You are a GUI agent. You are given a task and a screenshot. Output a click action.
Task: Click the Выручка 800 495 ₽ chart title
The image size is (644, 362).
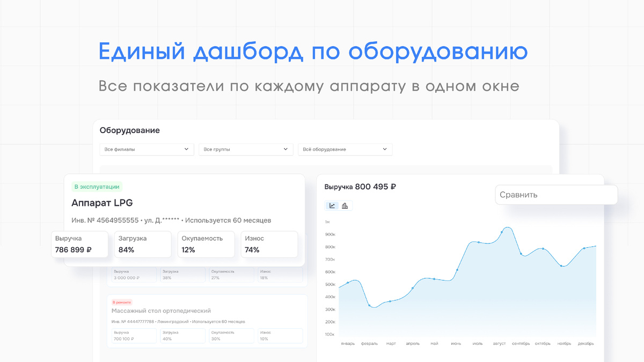click(360, 187)
